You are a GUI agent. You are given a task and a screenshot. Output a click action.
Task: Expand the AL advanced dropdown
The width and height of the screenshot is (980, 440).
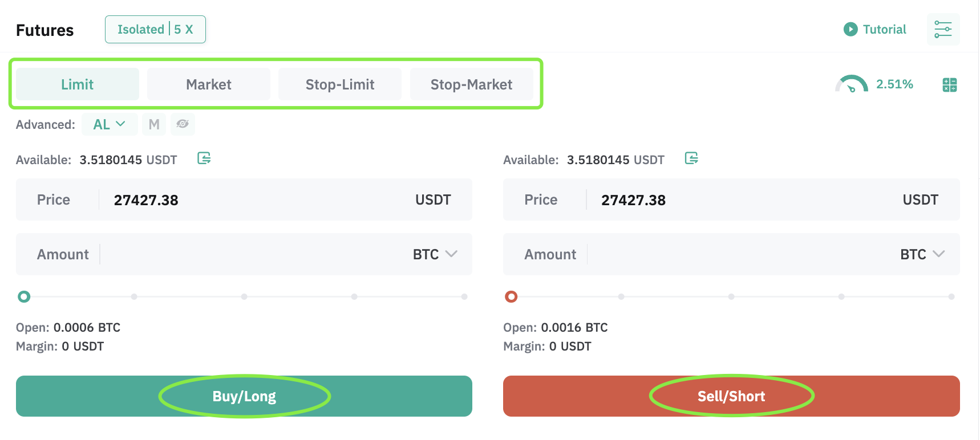tap(110, 124)
